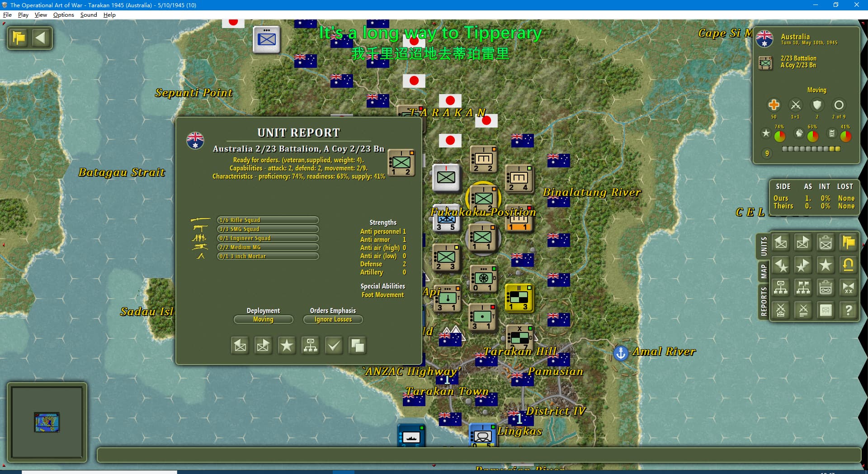Click the yellow undo arrow icon

pyautogui.click(x=848, y=265)
